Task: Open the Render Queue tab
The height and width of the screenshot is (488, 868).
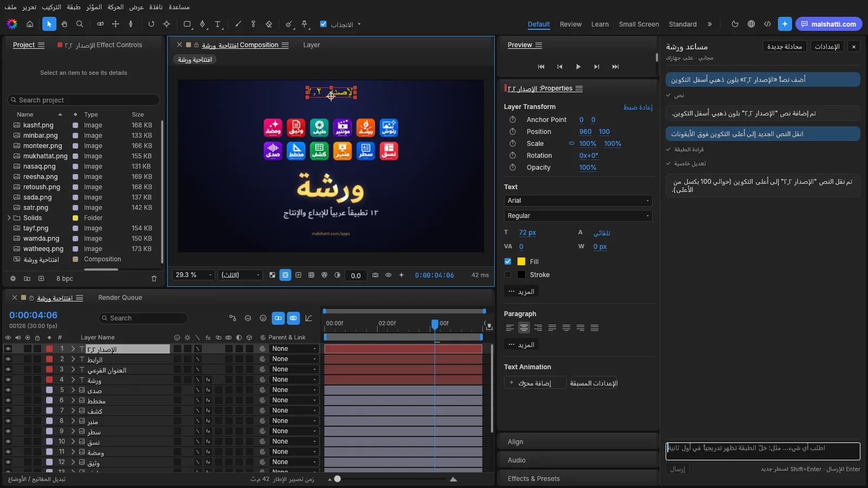Action: point(120,298)
